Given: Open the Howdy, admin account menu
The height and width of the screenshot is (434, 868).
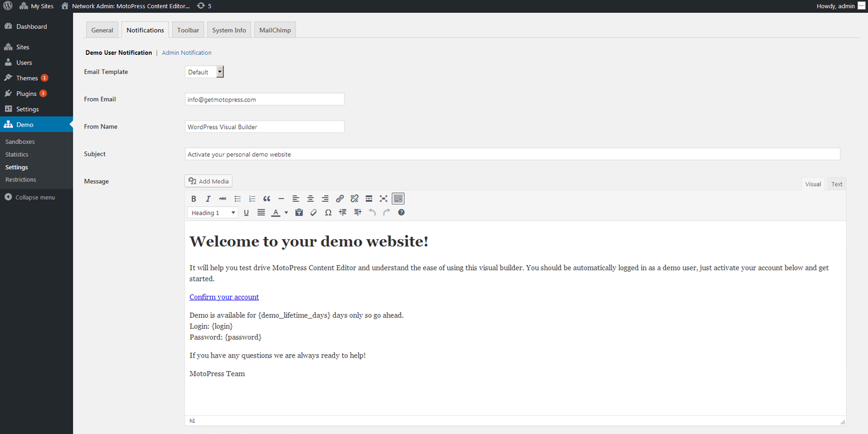Looking at the screenshot, I should point(841,6).
